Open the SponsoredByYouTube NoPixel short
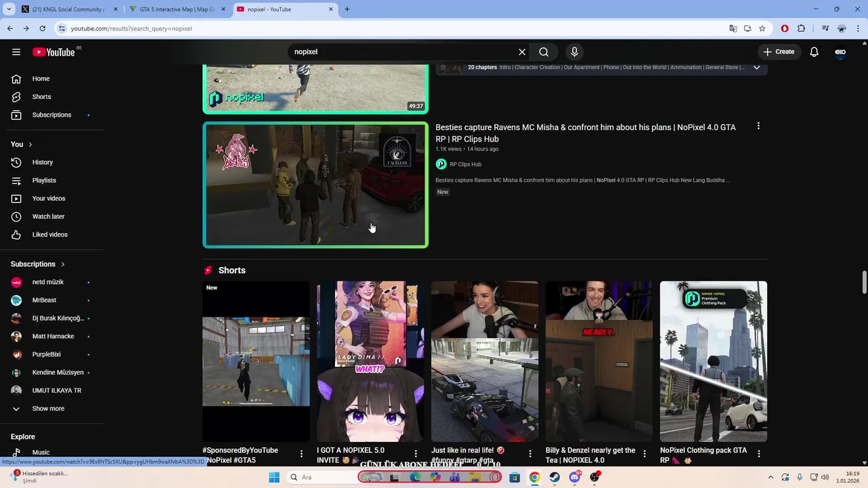The image size is (868, 488). point(256,361)
